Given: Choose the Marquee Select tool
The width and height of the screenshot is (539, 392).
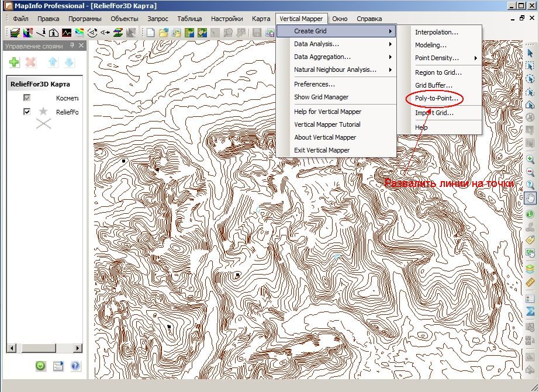Looking at the screenshot, I should tap(530, 66).
